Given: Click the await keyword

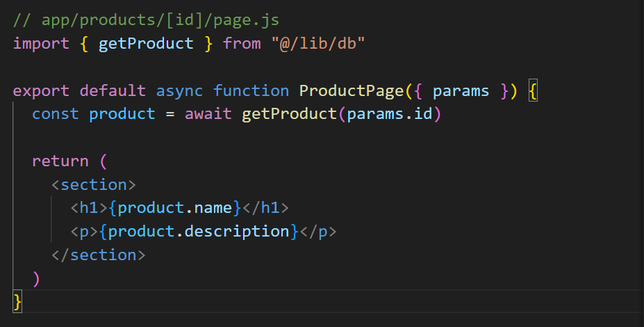Looking at the screenshot, I should 208,114.
